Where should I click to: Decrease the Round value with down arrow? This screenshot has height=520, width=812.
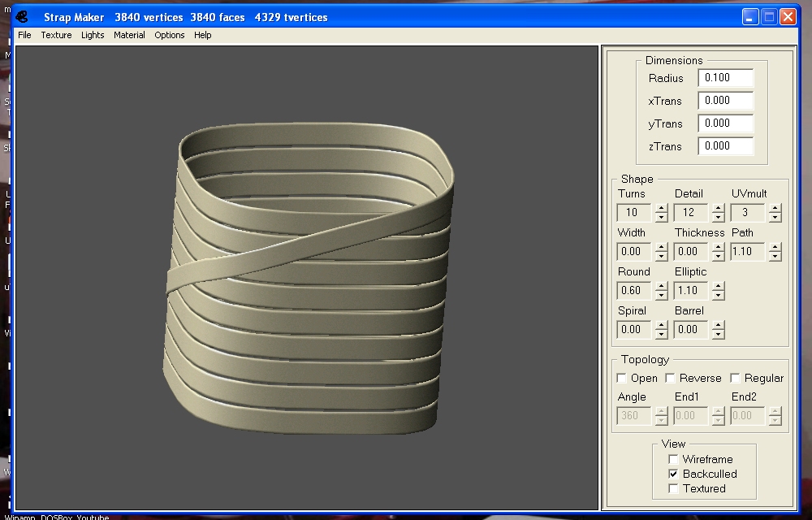(x=661, y=295)
